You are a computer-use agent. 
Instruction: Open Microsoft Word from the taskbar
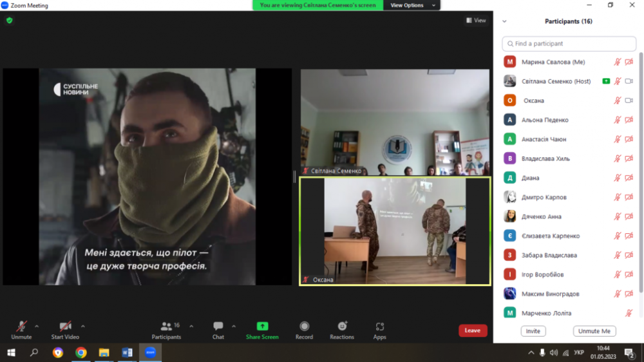point(127,352)
